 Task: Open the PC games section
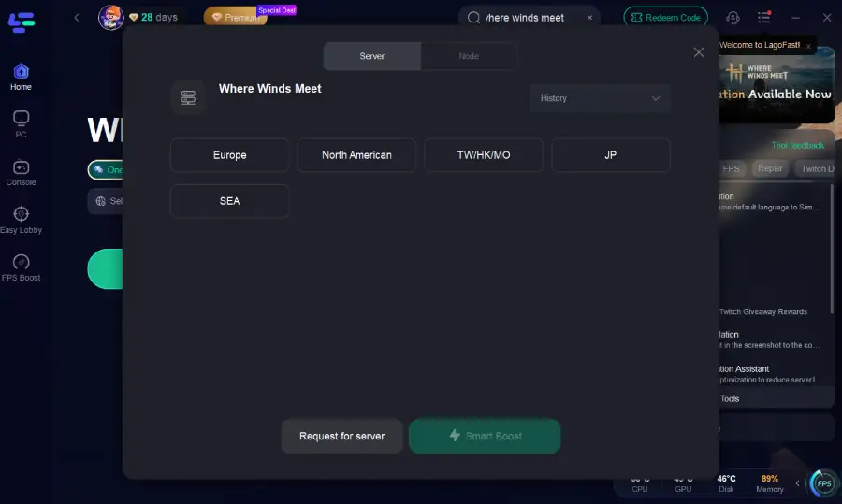[x=21, y=123]
